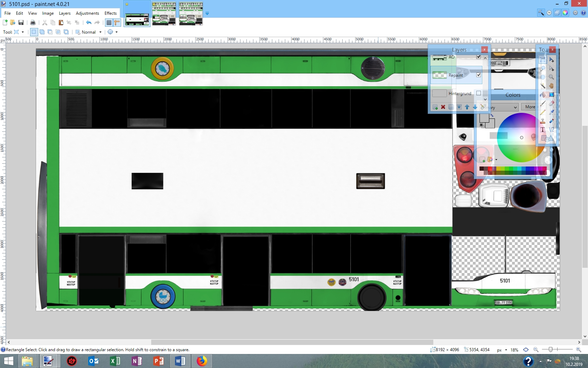The width and height of the screenshot is (588, 368).
Task: Pick the Paint Bucket tool
Action: point(543,95)
